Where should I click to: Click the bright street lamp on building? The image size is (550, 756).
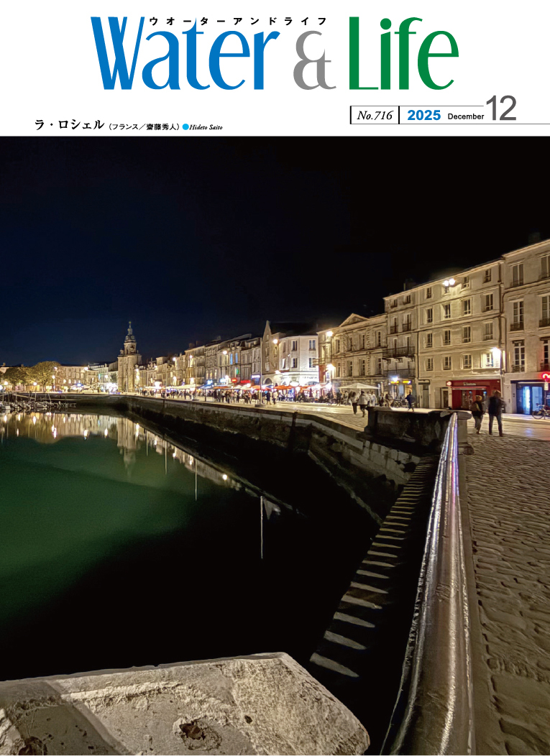(x=449, y=282)
